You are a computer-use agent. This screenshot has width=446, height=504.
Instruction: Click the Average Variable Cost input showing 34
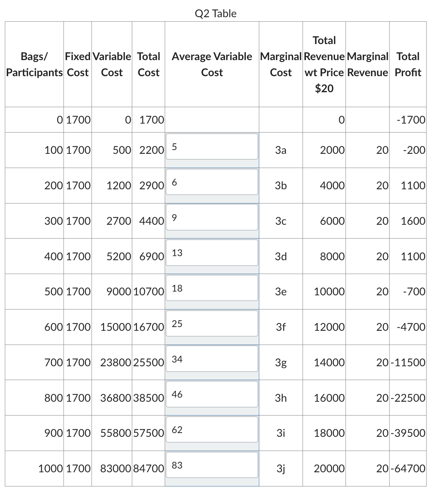point(212,359)
